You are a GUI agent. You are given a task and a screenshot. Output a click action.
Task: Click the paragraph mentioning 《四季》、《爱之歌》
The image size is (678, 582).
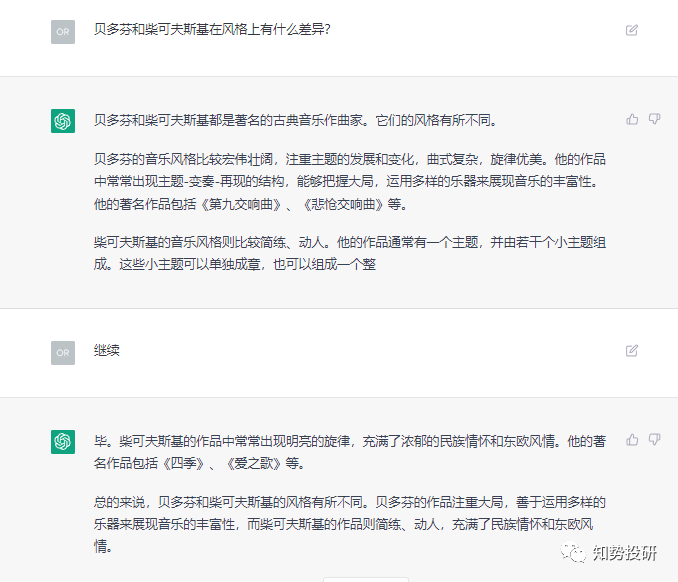pos(350,451)
